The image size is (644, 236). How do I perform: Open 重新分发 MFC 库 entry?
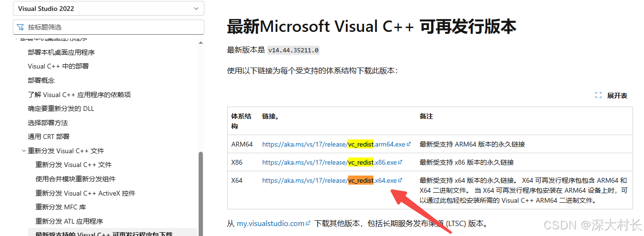coord(60,207)
